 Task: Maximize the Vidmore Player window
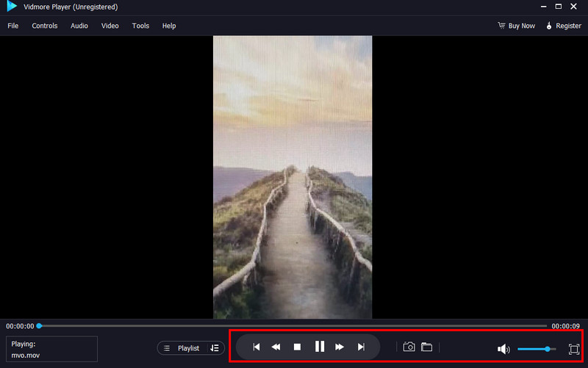[x=559, y=7]
